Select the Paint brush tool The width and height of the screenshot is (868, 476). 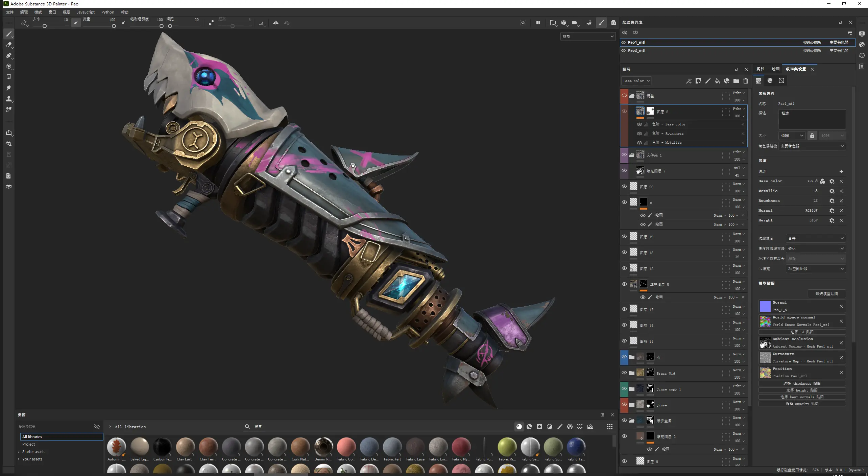[x=9, y=34]
